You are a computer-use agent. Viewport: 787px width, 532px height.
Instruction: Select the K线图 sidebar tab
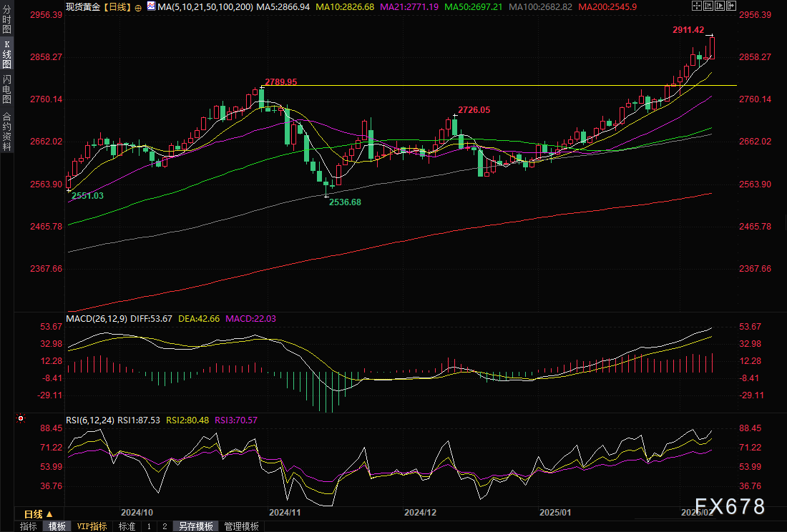coord(6,54)
